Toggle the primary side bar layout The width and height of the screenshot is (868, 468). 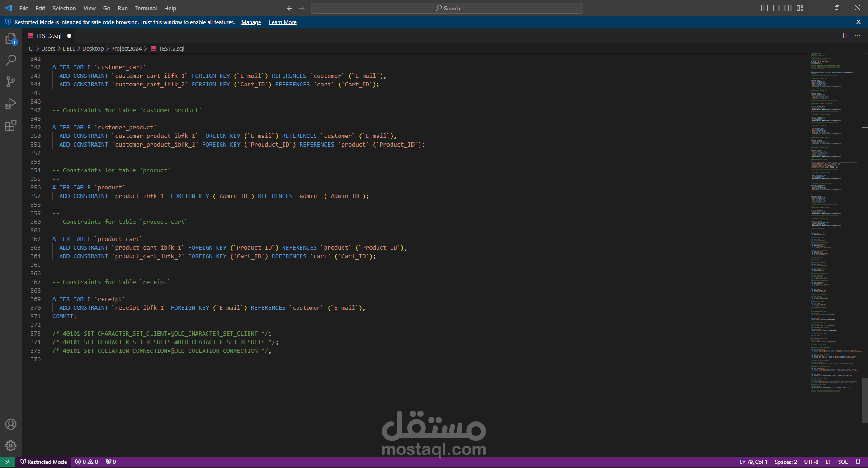click(764, 8)
